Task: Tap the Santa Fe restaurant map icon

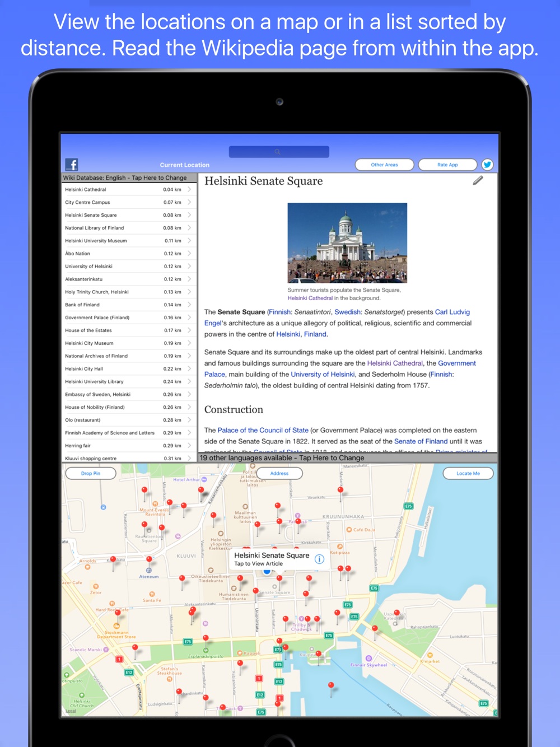Action: pos(152,594)
